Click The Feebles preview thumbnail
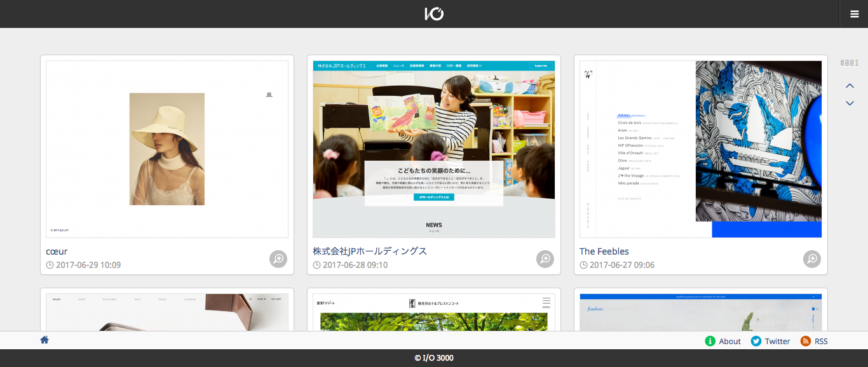Viewport: 868px width, 367px height. 701,149
